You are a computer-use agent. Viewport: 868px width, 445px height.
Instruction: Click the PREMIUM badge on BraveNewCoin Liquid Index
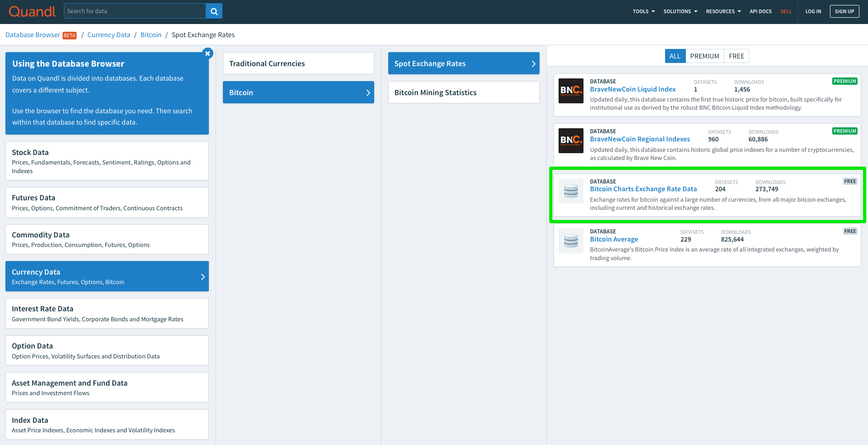(x=845, y=81)
